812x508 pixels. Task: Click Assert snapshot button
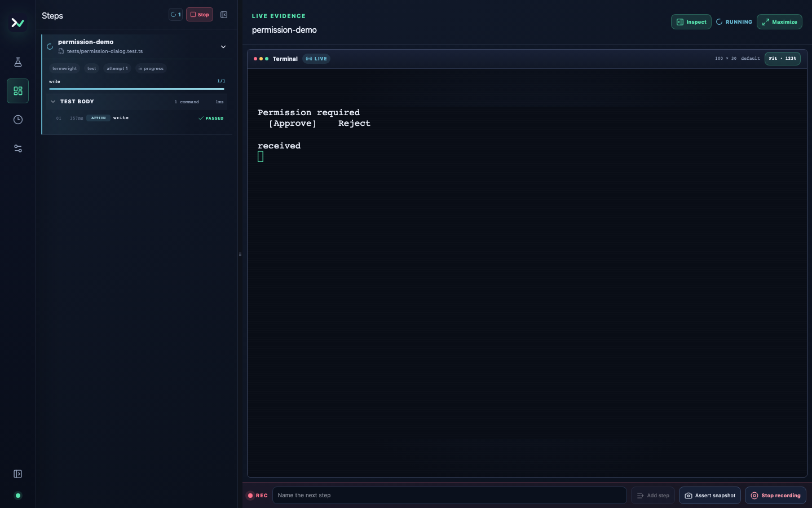pyautogui.click(x=710, y=496)
